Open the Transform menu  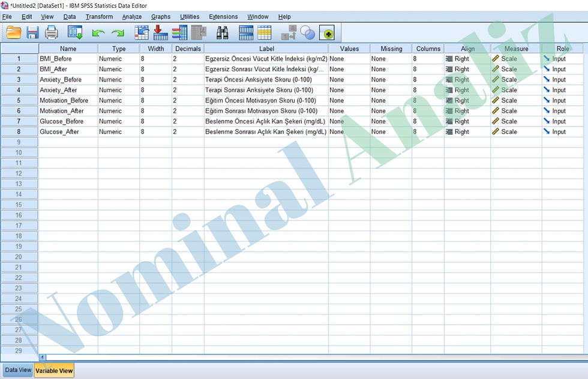[99, 17]
